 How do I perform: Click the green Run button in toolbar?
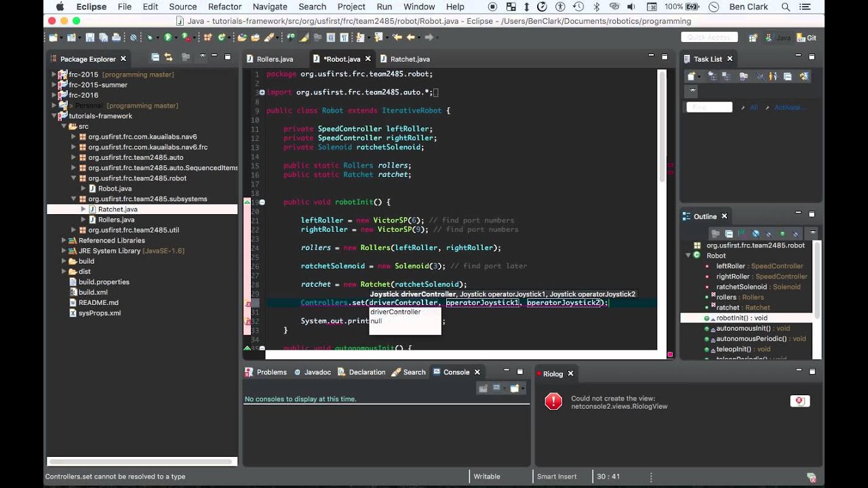tap(167, 37)
